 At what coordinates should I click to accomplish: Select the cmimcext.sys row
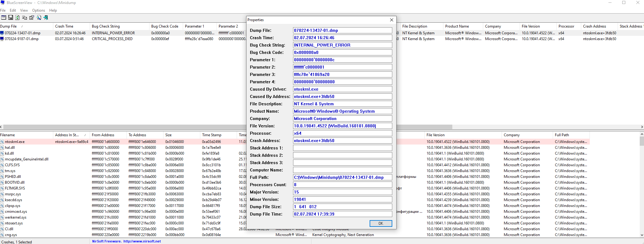pos(295,212)
